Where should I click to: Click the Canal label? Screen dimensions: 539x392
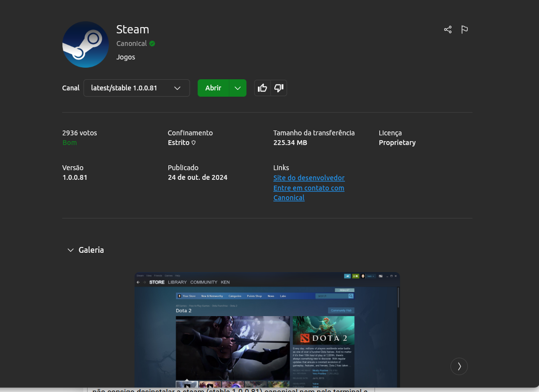(x=71, y=88)
